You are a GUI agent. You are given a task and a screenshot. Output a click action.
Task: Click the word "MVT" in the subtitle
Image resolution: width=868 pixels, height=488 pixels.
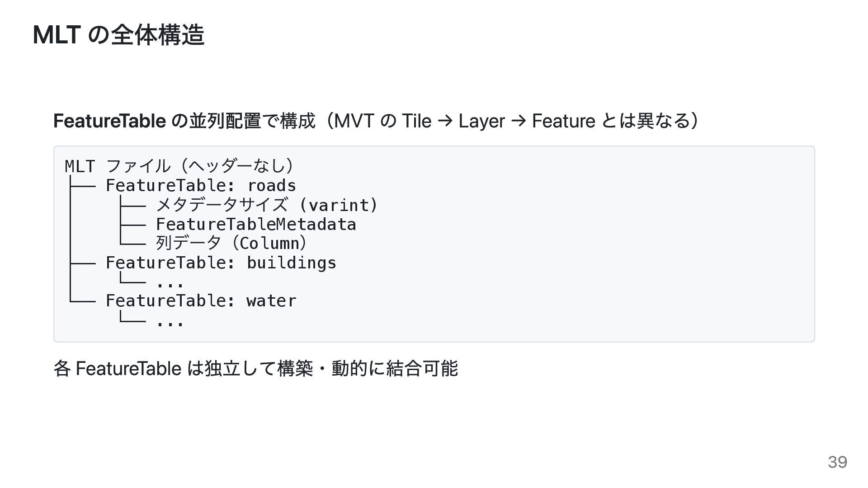tap(354, 121)
